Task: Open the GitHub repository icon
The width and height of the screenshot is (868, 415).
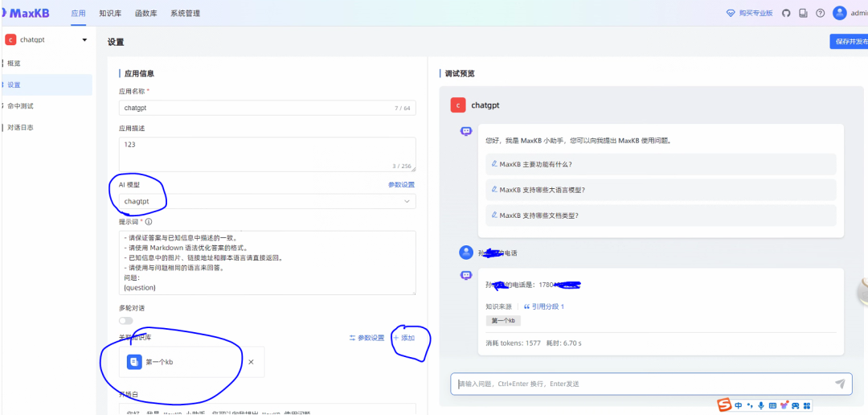Action: coord(786,14)
